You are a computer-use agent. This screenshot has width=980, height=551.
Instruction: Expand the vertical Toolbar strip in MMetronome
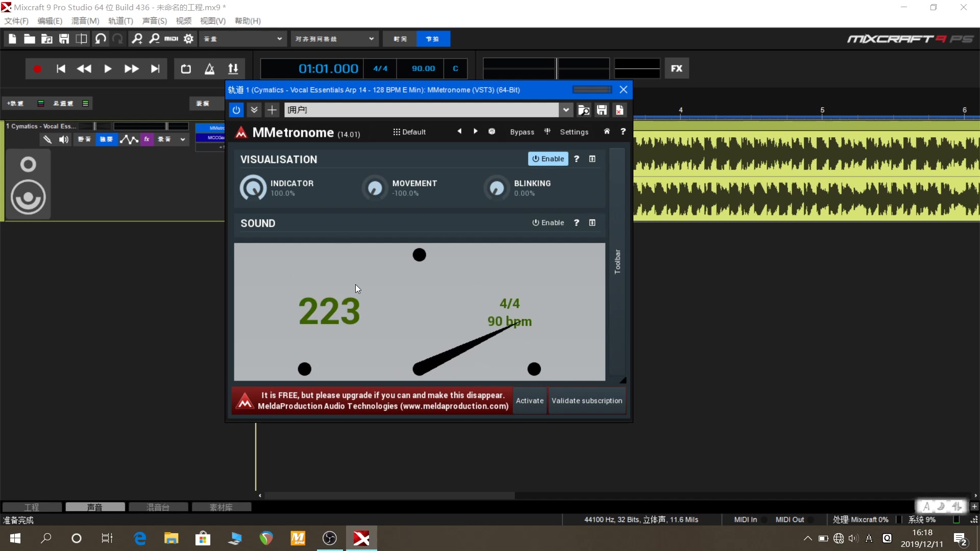coord(617,262)
